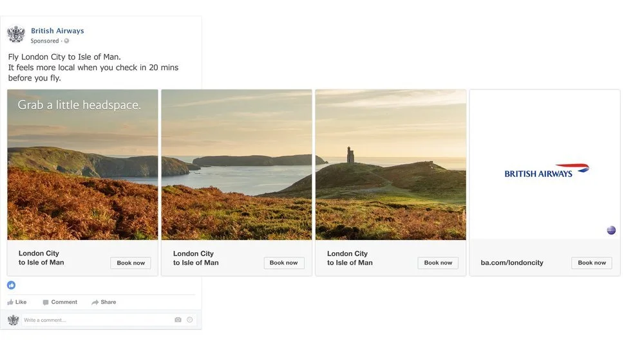Open the British Airways logo card

click(545, 165)
